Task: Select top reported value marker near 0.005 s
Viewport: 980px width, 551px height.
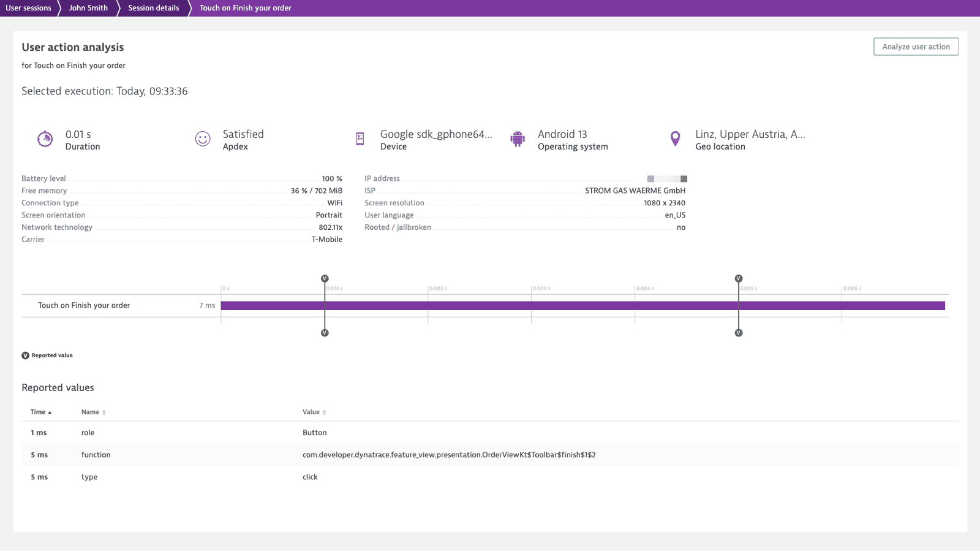Action: (739, 279)
